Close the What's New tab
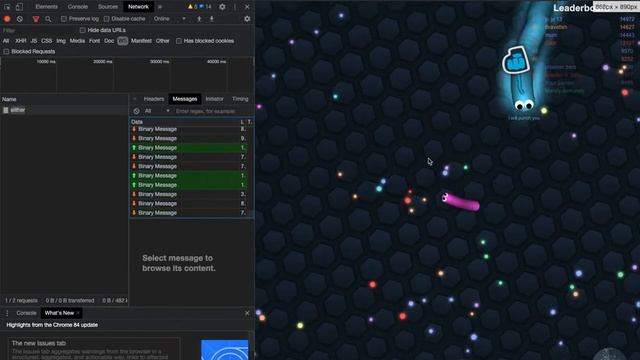Viewport: 640px width, 360px height. pyautogui.click(x=78, y=313)
